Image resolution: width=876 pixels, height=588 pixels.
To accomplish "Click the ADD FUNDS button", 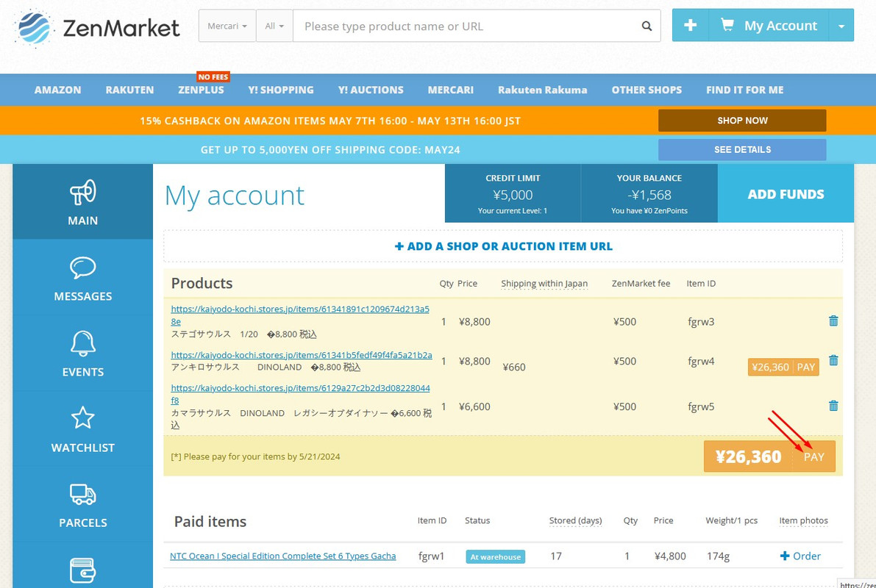I will [786, 194].
